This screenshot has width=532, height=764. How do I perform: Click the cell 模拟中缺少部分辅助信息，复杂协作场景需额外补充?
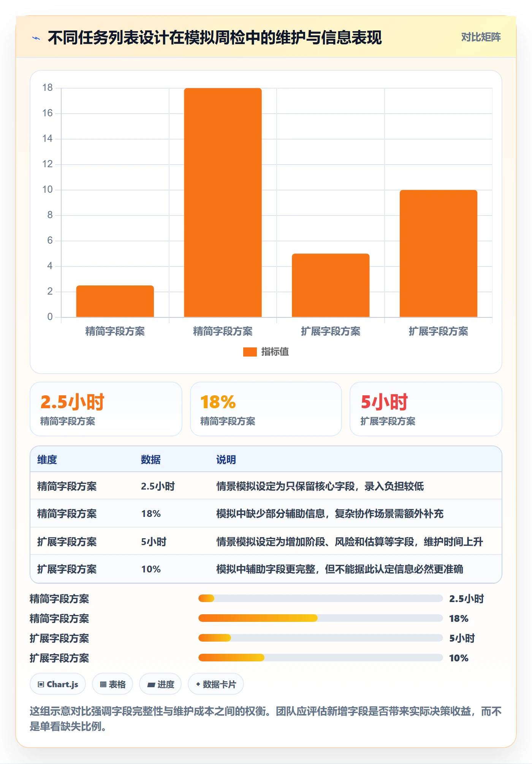[x=330, y=514]
